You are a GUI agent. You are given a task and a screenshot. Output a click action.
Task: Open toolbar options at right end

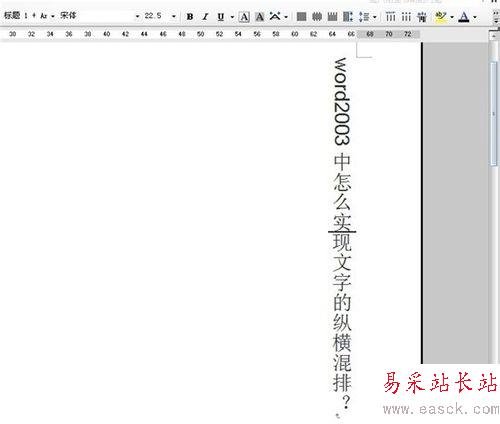(x=496, y=17)
